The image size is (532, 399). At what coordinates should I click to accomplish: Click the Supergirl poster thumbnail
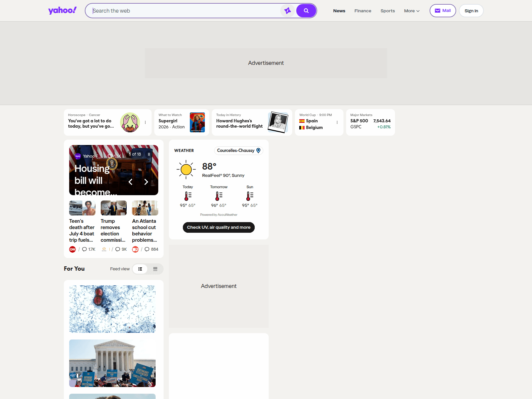(x=197, y=122)
